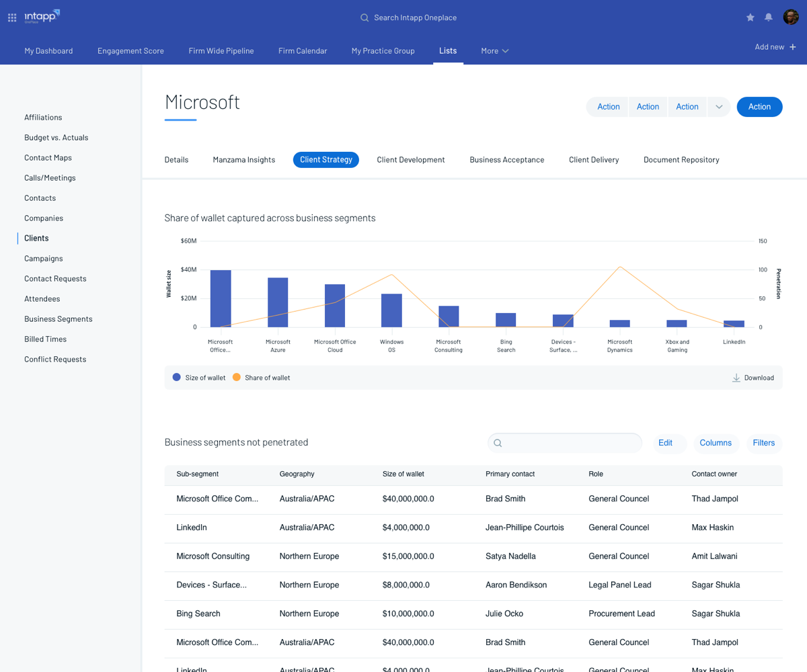Toggle Size of wallet legend series
The height and width of the screenshot is (672, 807).
[x=199, y=378]
